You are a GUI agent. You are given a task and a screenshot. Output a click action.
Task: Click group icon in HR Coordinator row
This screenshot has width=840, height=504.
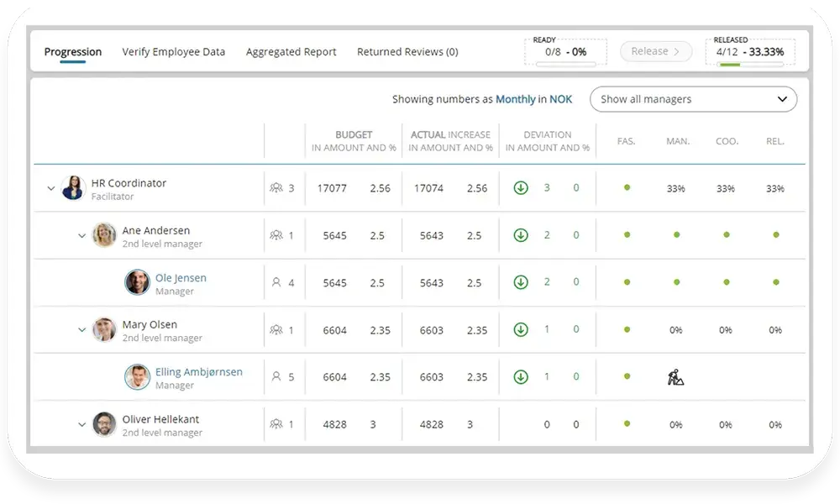[276, 188]
